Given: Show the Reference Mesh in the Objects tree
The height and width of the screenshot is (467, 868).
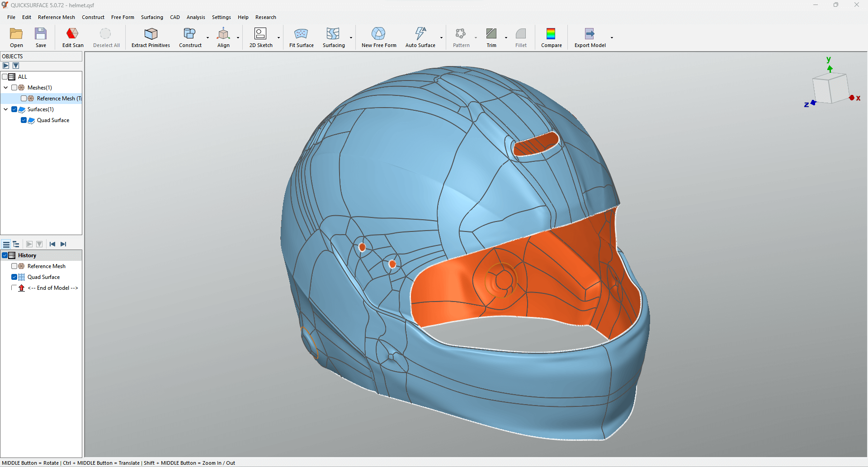Looking at the screenshot, I should click(x=24, y=99).
